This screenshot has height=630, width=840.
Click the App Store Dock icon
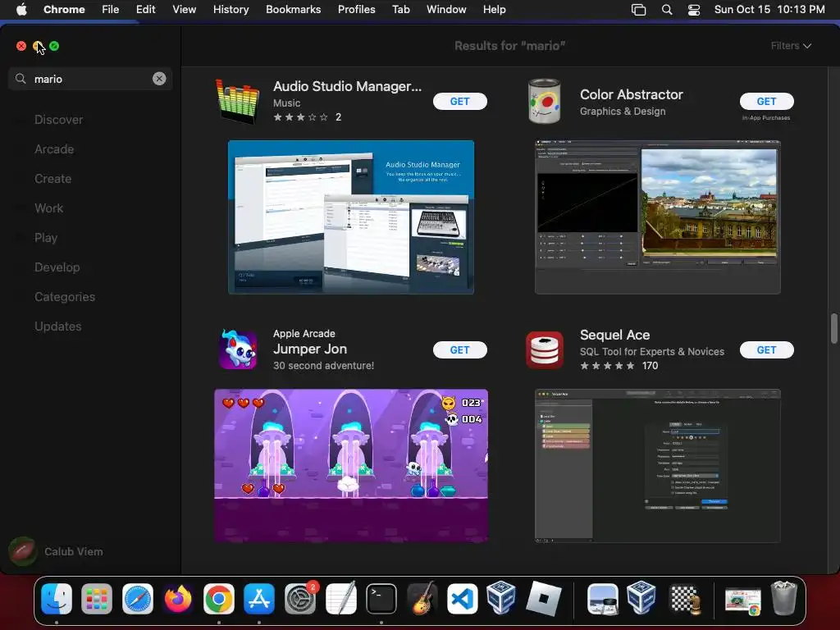(x=259, y=598)
